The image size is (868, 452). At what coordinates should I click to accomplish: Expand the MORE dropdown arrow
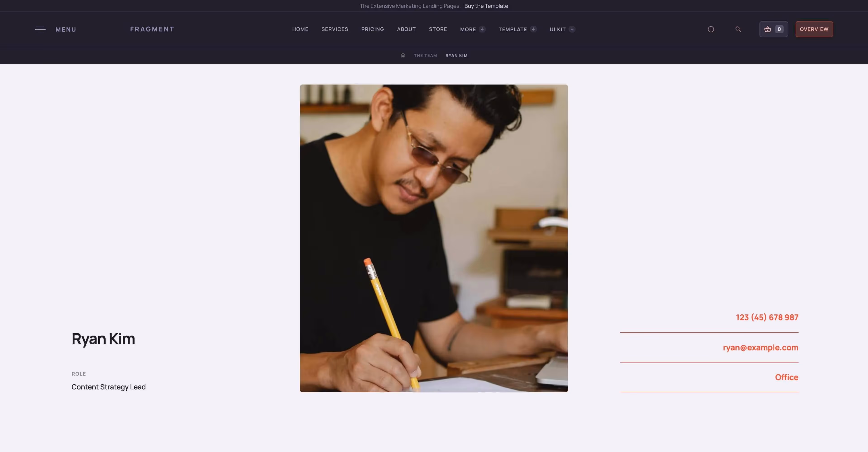click(482, 29)
